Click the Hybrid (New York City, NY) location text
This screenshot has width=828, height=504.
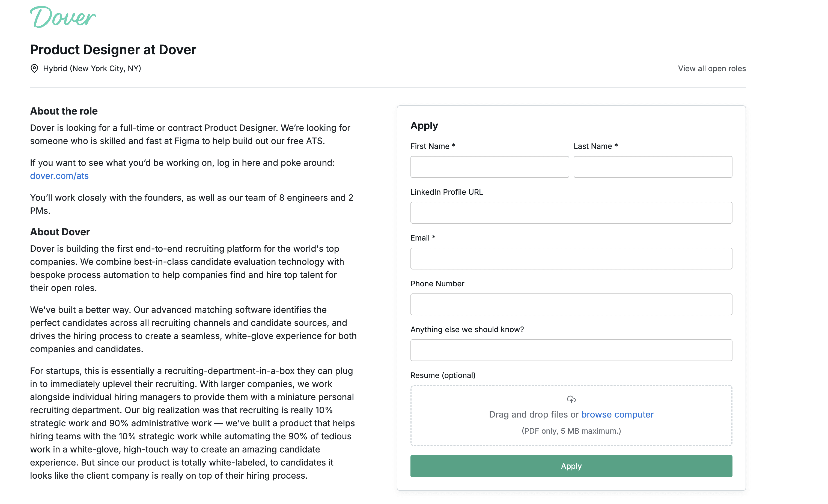[x=92, y=68]
